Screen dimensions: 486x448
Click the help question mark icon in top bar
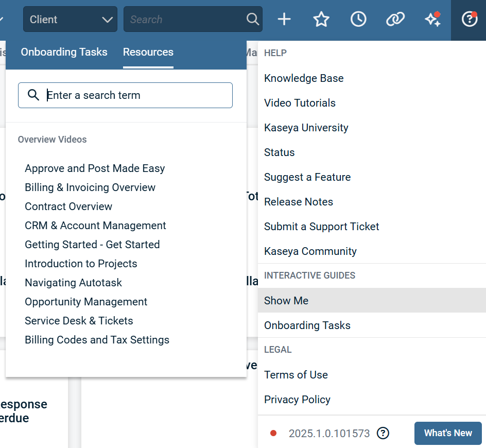click(x=469, y=20)
